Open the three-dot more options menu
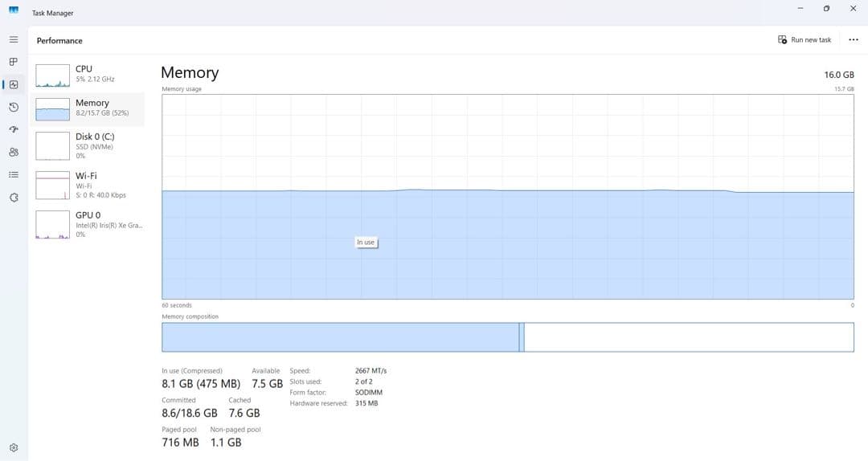 [853, 40]
